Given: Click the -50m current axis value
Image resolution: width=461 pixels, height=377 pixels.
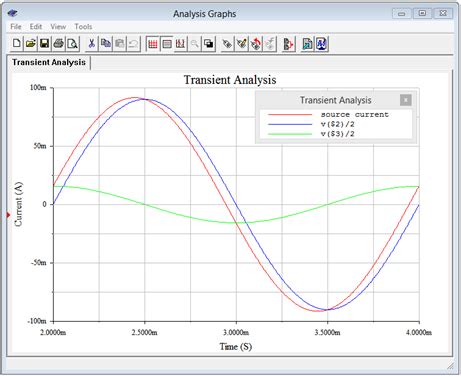Looking at the screenshot, I should pyautogui.click(x=38, y=263).
